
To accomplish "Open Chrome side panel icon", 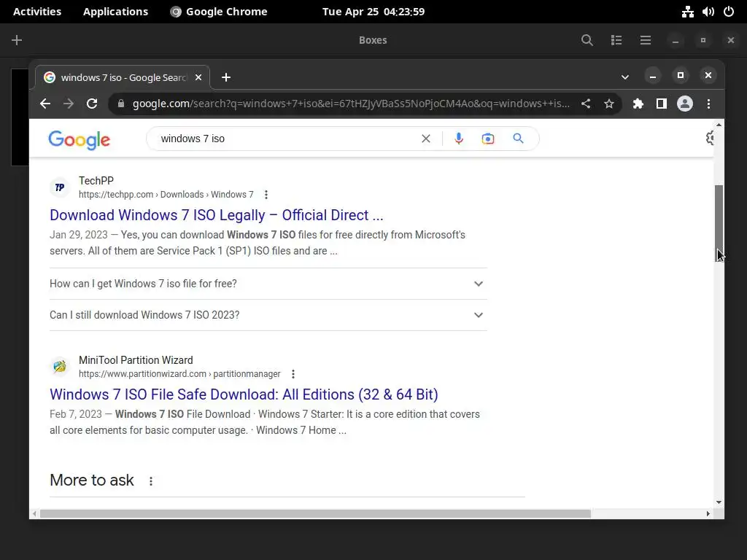I will (661, 104).
